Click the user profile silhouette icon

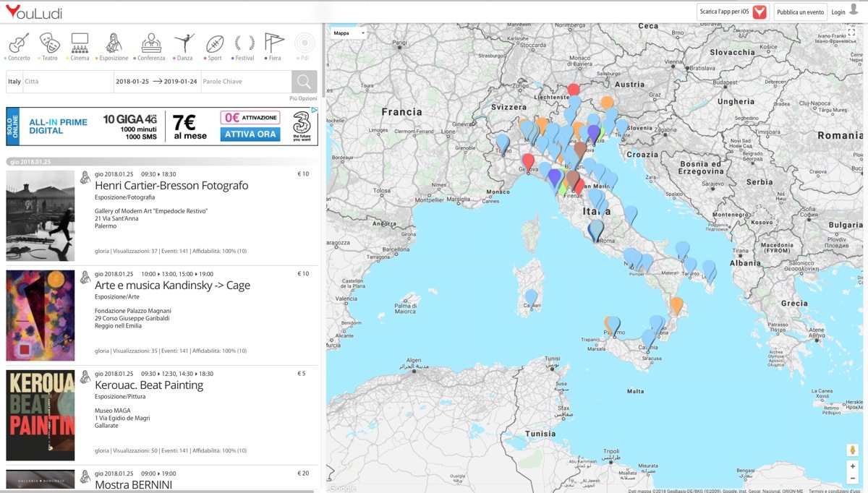click(x=854, y=9)
